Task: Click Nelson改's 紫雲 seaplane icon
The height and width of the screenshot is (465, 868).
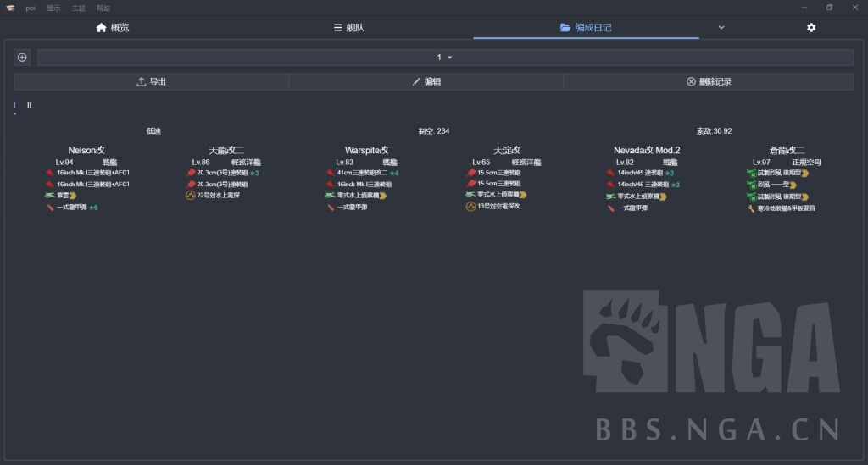Action: (50, 196)
